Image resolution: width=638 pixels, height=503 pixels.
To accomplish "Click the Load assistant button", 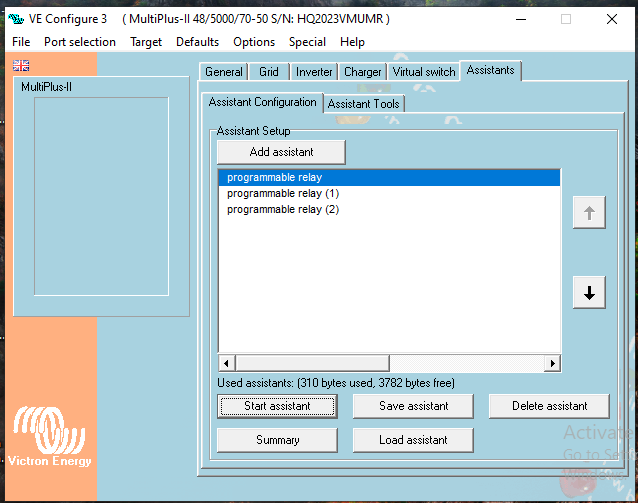I will coord(413,440).
